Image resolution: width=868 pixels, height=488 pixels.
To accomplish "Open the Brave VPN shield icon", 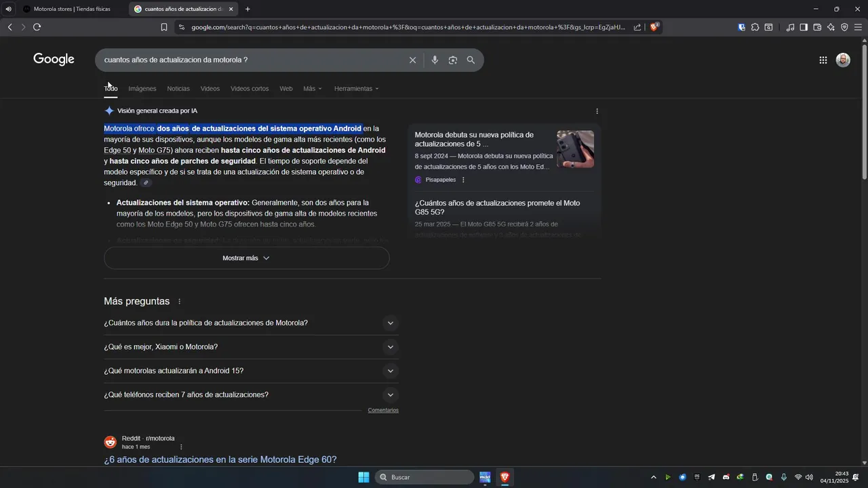I will pyautogui.click(x=844, y=27).
